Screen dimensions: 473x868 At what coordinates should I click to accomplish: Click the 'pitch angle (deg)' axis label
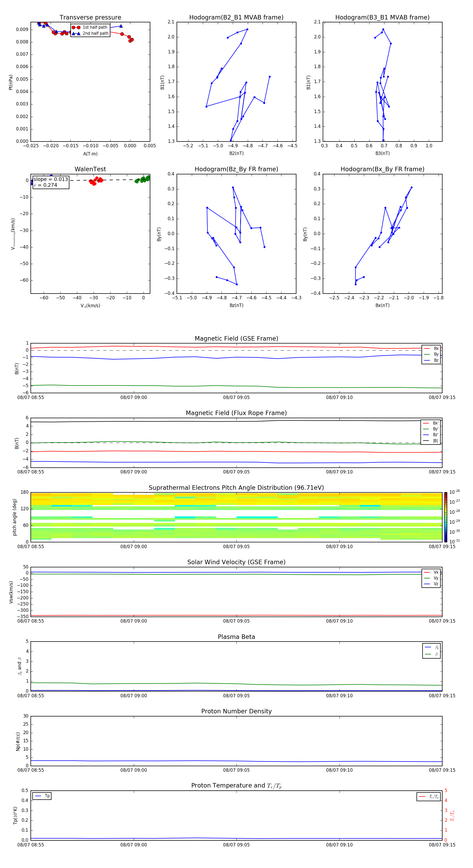click(14, 517)
